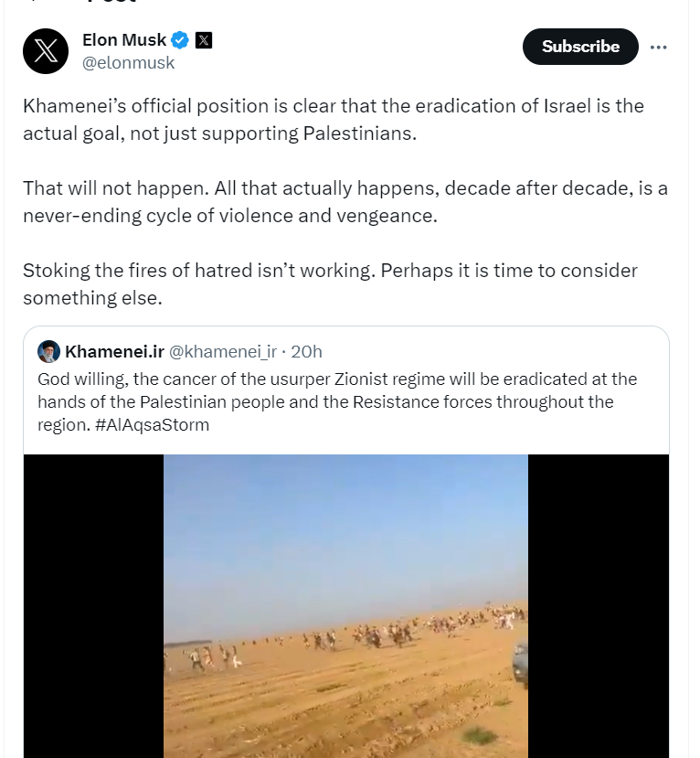Image resolution: width=700 pixels, height=758 pixels.
Task: Click Khamenei.ir's avatar in the quoted post
Action: coord(49,351)
